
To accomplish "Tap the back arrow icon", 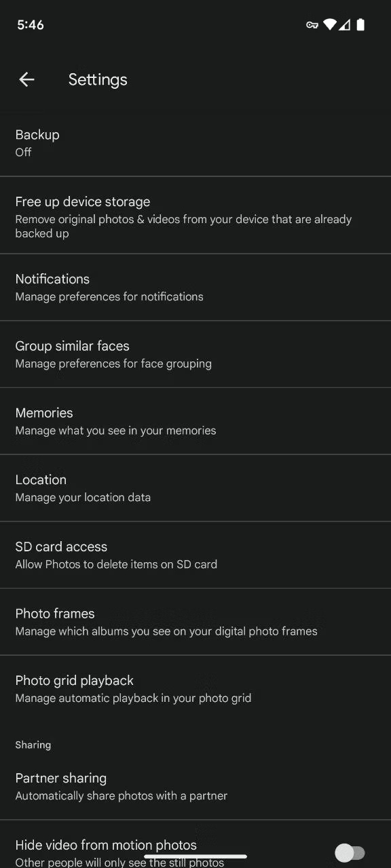I will (26, 79).
